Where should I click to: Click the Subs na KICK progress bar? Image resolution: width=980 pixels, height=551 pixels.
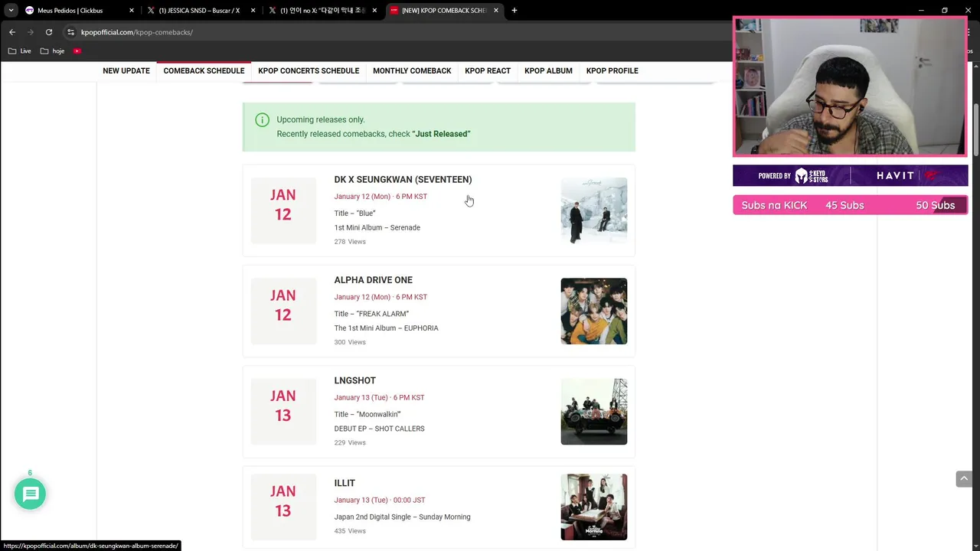pos(850,205)
